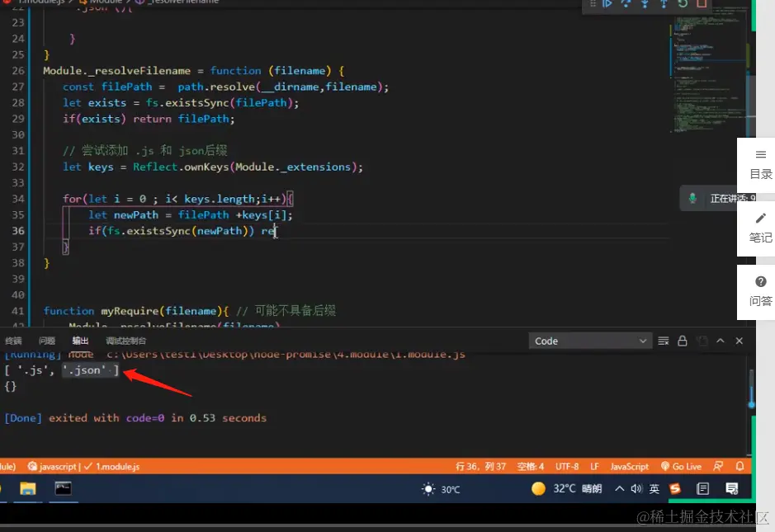Close the bottom output panel
775x532 pixels.
coord(740,341)
